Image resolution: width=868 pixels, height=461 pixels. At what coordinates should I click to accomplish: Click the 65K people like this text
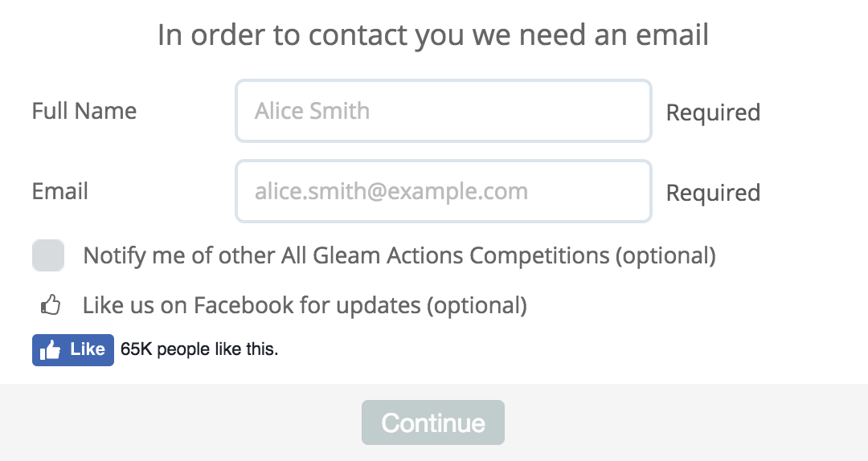(199, 349)
